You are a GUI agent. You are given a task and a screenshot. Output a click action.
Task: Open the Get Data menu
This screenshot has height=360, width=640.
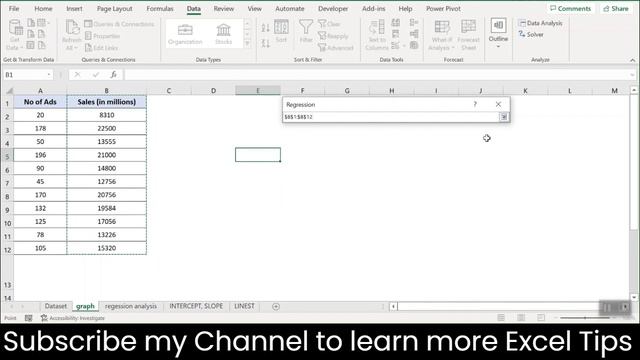[15, 35]
